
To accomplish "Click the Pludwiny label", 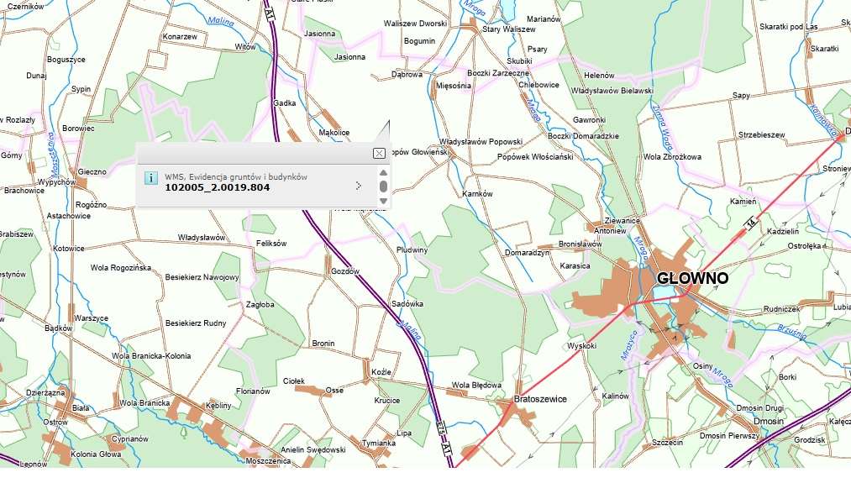I will pyautogui.click(x=412, y=250).
